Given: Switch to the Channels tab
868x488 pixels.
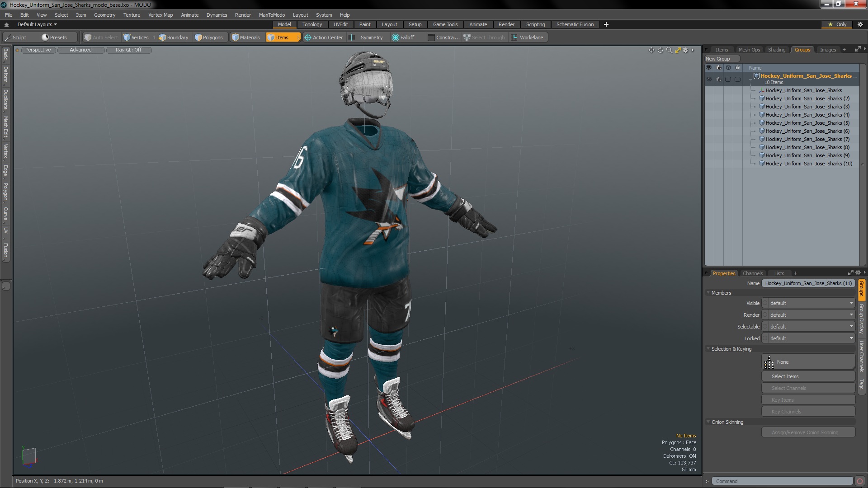Looking at the screenshot, I should tap(752, 273).
